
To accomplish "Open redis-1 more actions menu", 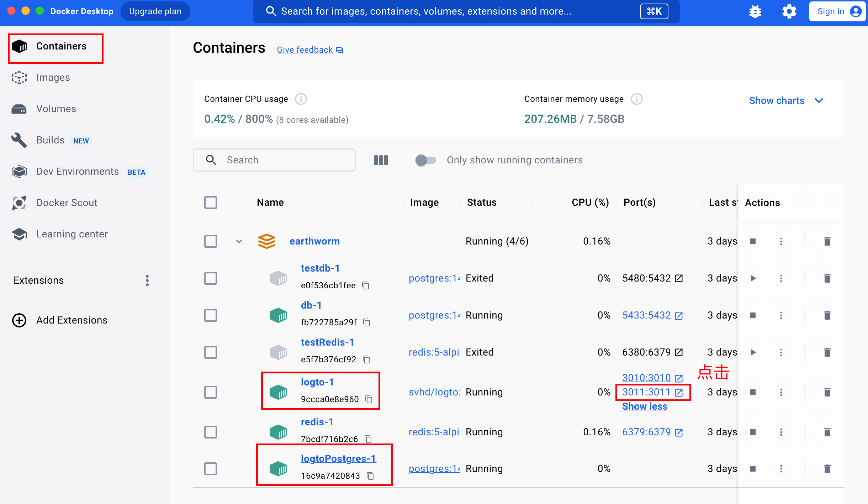I will 781,432.
